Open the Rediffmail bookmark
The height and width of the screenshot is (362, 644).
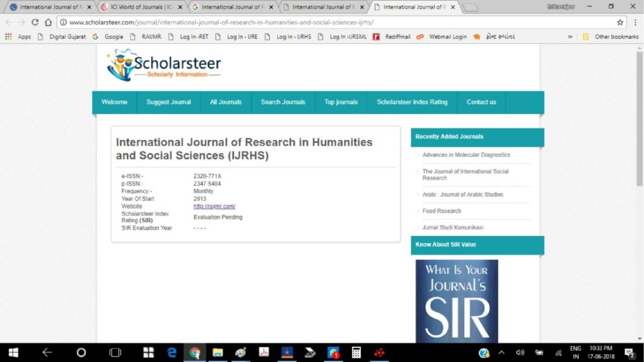(392, 37)
